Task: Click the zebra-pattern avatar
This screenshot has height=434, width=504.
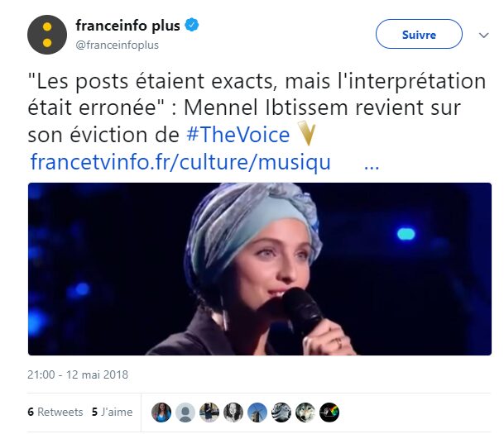Action: pos(281,413)
